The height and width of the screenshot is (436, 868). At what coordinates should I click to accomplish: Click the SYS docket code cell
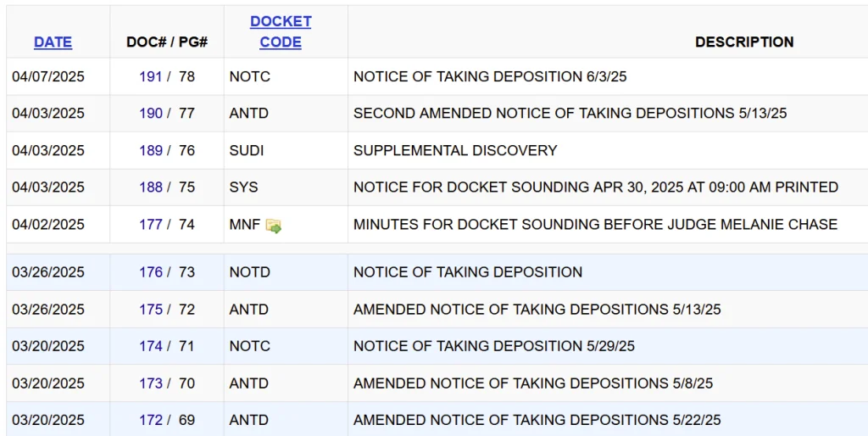tap(243, 187)
